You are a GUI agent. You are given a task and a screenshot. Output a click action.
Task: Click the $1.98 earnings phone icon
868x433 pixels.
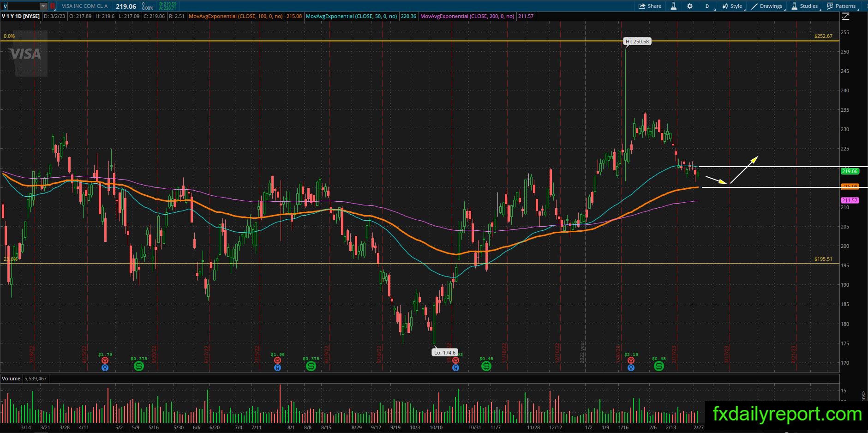[277, 361]
